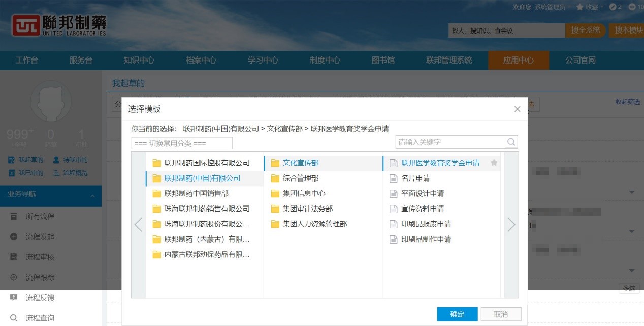Click the document icon of 宣传资料申请
Image resolution: width=644 pixels, height=326 pixels.
pos(393,209)
